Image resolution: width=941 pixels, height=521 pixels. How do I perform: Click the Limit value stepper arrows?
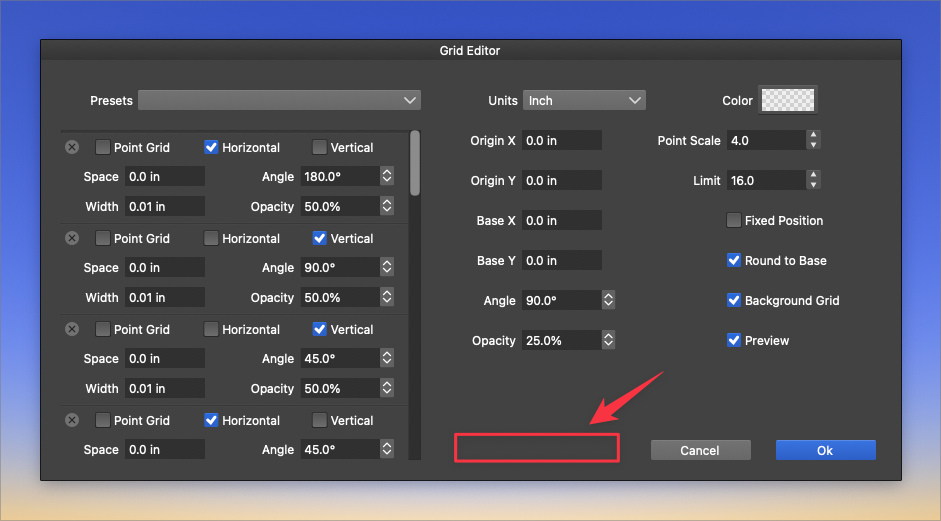point(814,180)
